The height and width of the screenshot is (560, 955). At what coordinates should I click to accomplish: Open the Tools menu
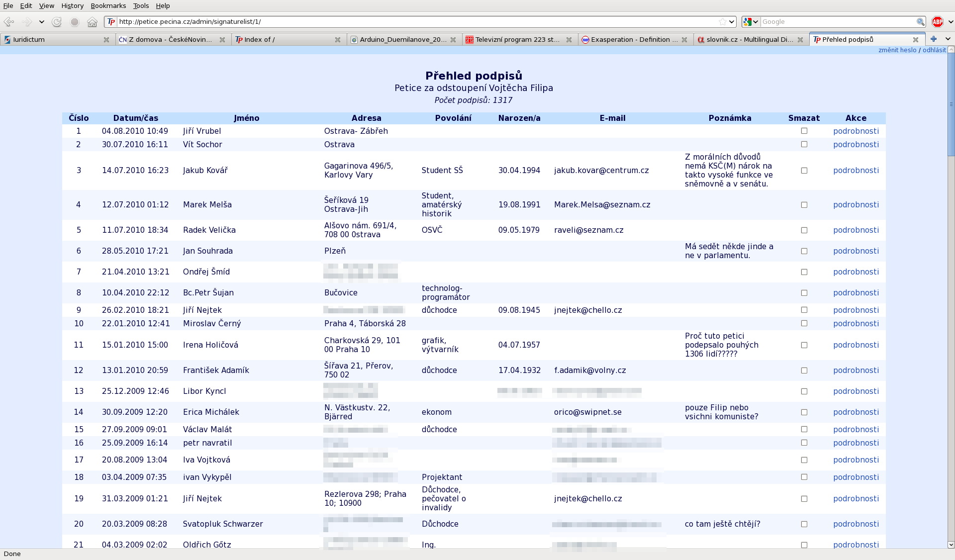(141, 5)
